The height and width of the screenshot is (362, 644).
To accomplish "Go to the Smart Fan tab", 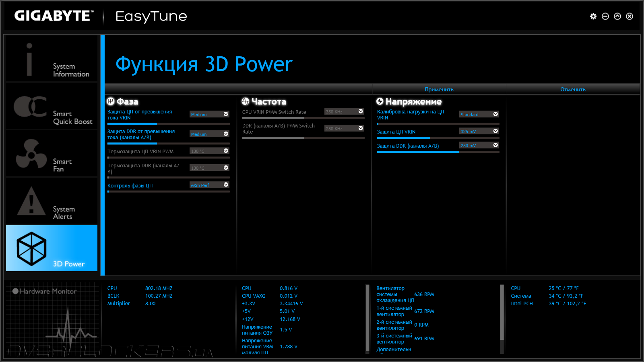I will 52,154.
